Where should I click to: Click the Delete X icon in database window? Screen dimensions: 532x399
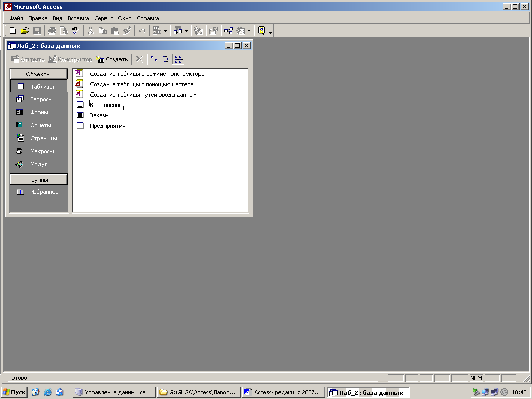139,59
